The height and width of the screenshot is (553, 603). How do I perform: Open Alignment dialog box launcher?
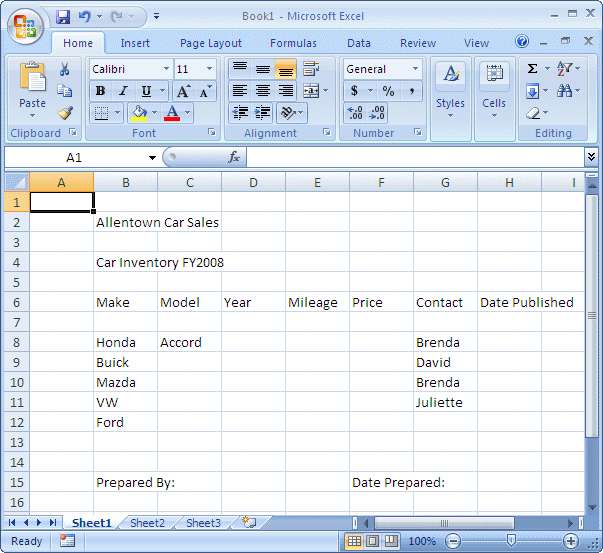click(x=327, y=133)
